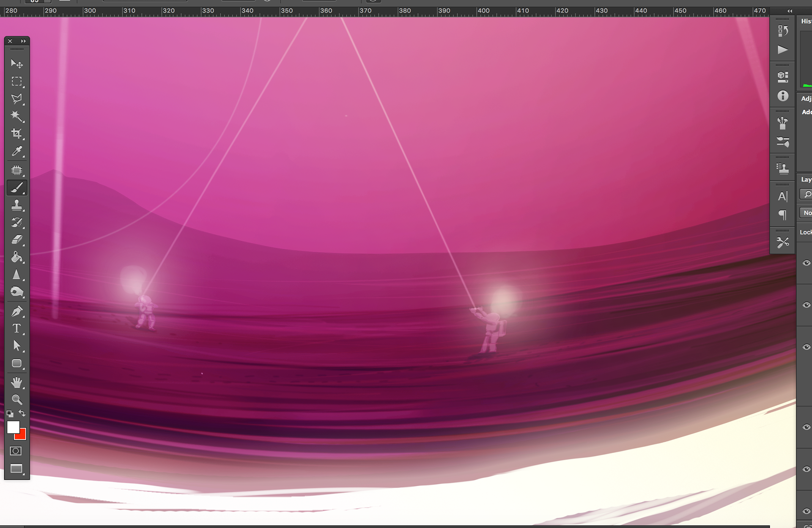Select the Eyedropper tool
The image size is (812, 528).
16,151
